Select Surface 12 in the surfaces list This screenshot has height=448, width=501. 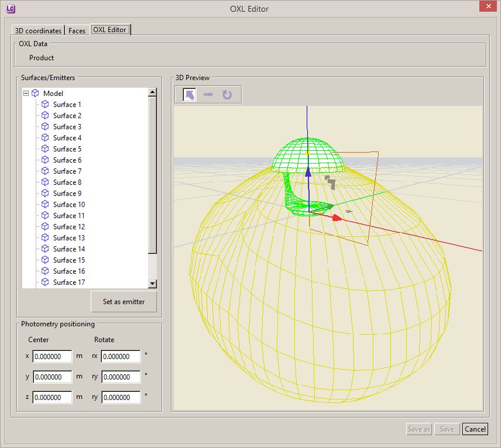tap(69, 227)
